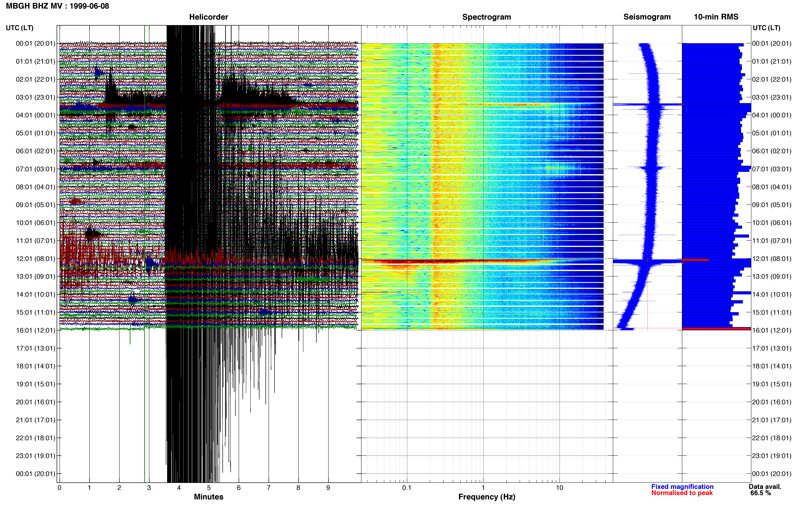Click left time label '03:01 (23:01)'

click(35, 97)
